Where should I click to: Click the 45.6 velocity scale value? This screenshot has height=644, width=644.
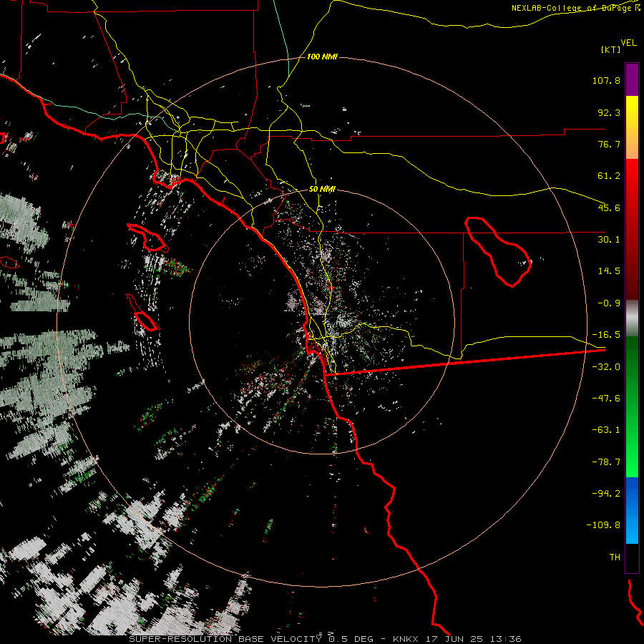click(609, 208)
